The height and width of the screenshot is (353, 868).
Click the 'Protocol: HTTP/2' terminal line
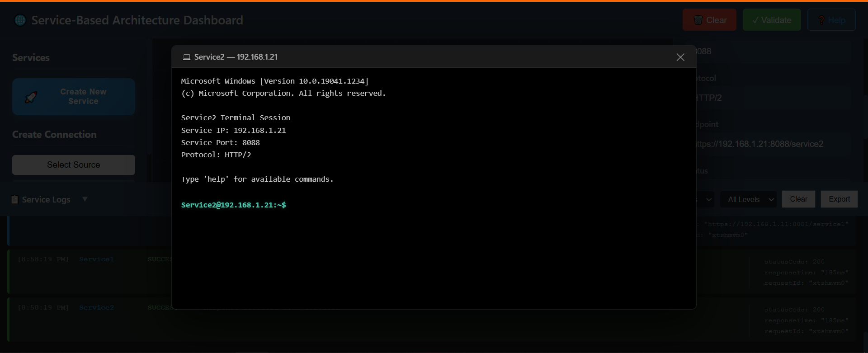(216, 155)
